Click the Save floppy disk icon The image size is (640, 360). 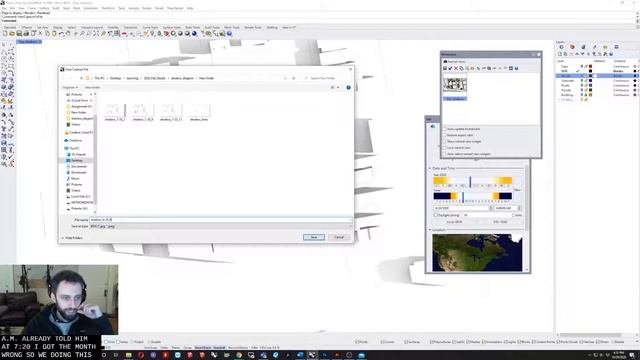tap(19, 33)
